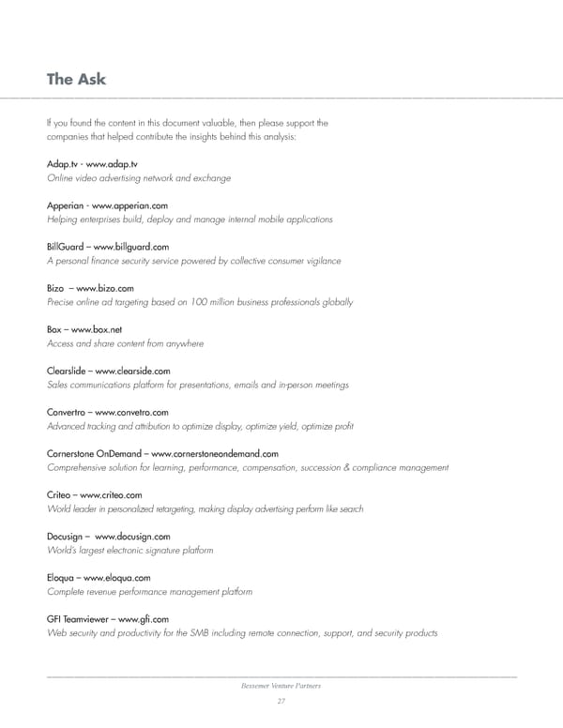Viewport: 563px width, 728px height.
Task: Open the www.box.net link
Action: click(x=102, y=329)
